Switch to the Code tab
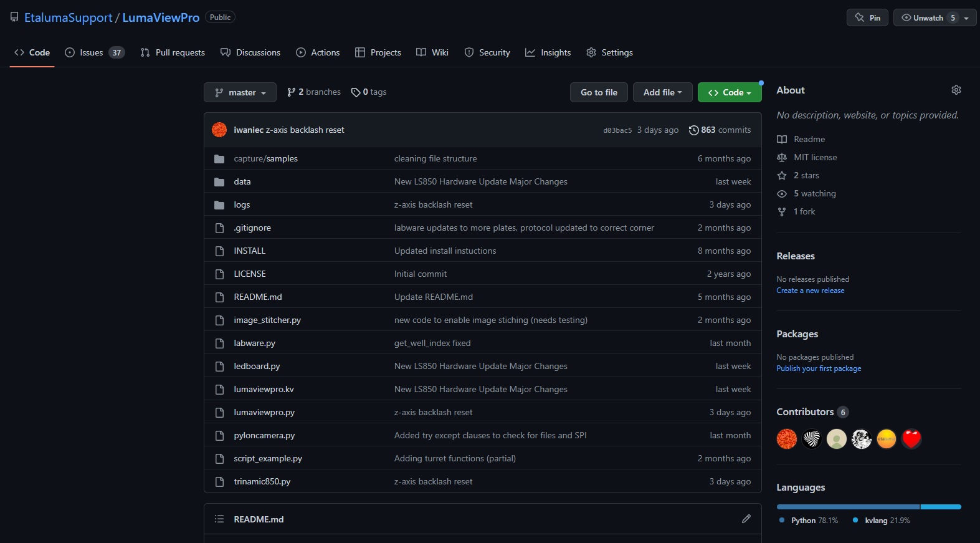This screenshot has height=543, width=980. click(32, 52)
